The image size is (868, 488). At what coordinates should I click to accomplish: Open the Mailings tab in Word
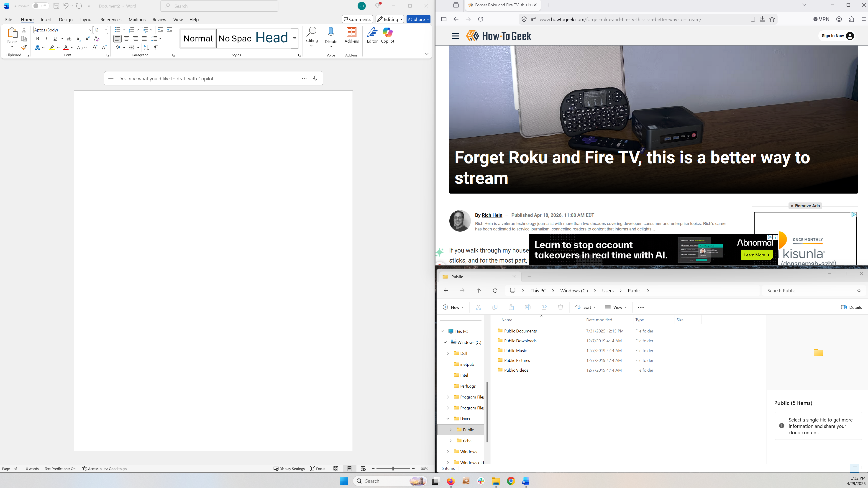coord(137,20)
